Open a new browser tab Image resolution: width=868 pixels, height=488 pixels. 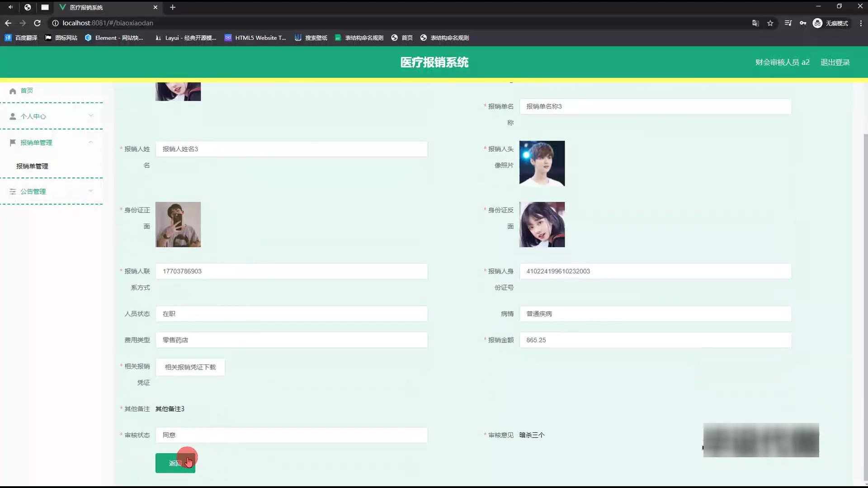[173, 7]
